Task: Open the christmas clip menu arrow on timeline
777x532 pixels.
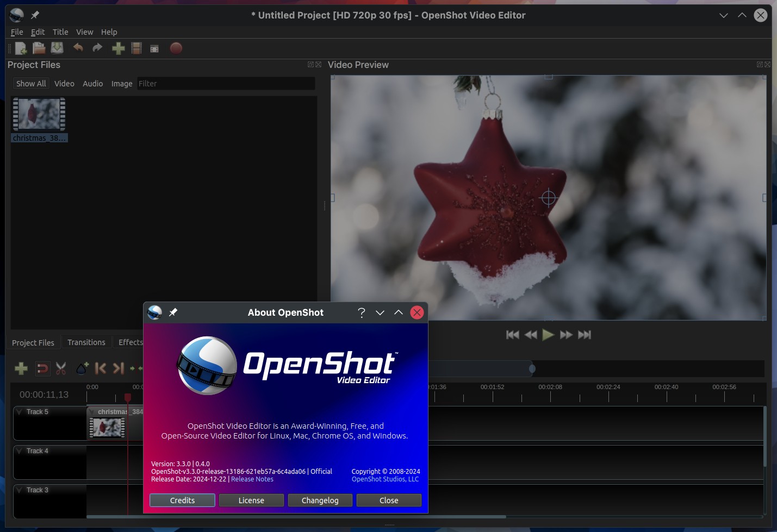Action: [x=92, y=412]
